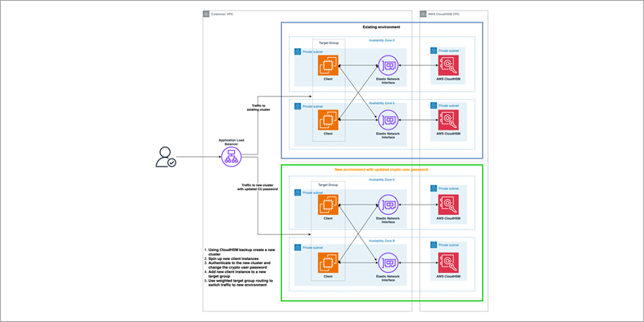Click the Application Load Balancer icon

coord(232,157)
